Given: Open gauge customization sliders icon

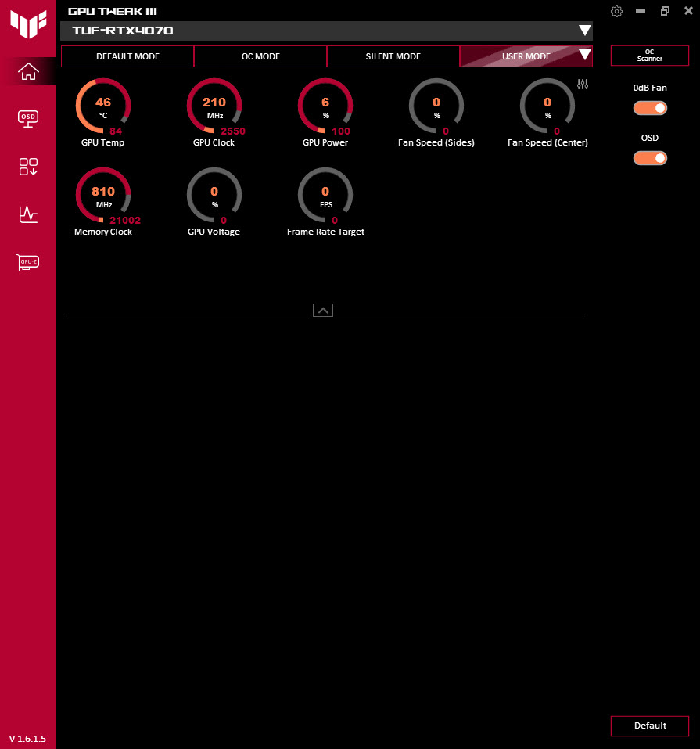Looking at the screenshot, I should (583, 84).
